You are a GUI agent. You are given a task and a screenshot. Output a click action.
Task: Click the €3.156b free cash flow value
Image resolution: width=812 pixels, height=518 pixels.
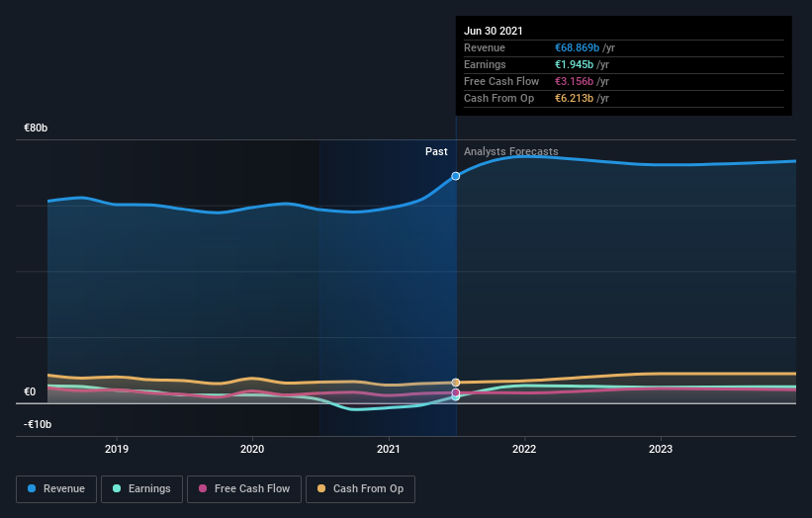(x=575, y=81)
